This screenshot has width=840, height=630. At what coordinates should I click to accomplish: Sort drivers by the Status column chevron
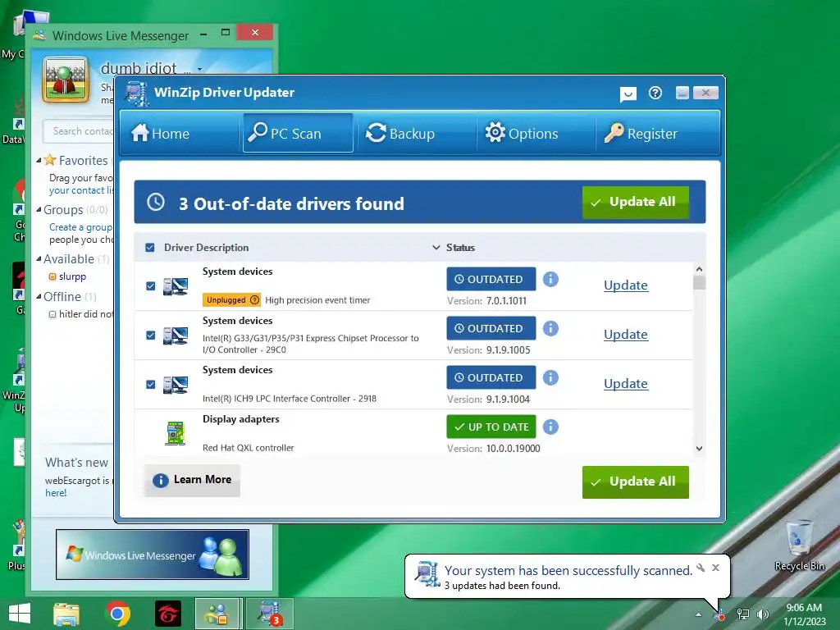[436, 248]
